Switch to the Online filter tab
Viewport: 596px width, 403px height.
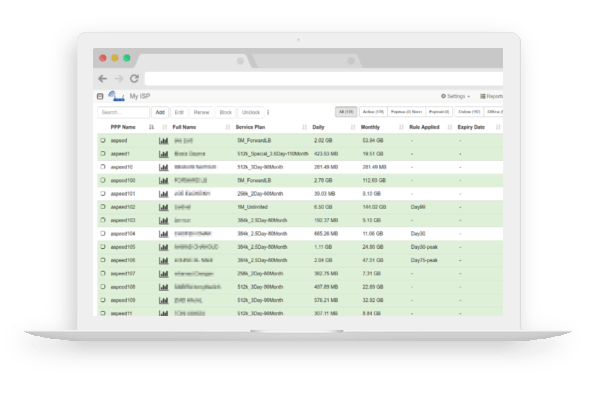469,112
